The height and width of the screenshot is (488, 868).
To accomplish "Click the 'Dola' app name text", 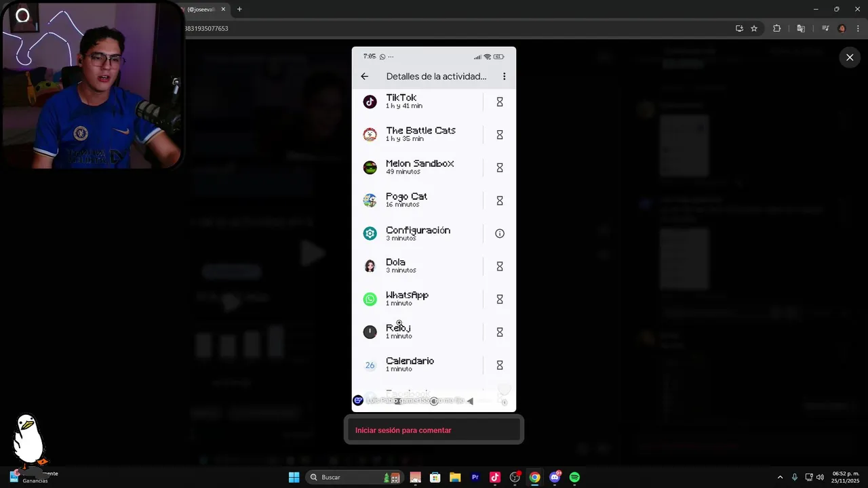I will coord(395,262).
